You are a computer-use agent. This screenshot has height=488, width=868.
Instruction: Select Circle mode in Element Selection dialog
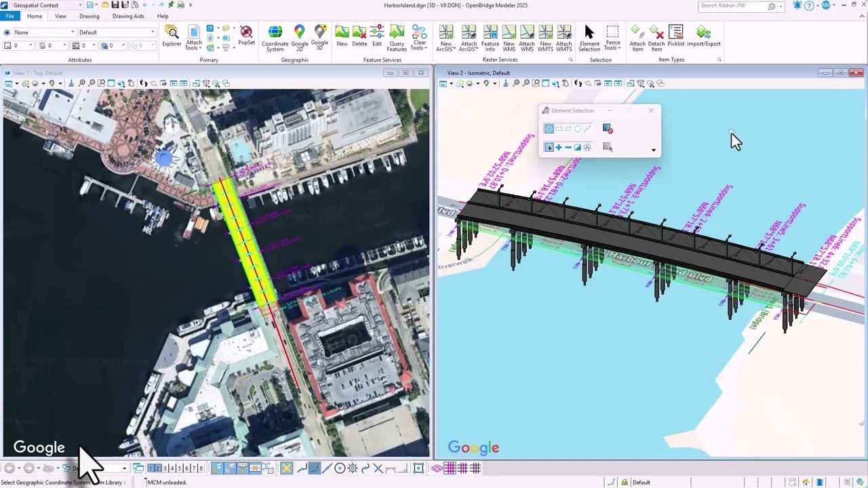click(578, 129)
